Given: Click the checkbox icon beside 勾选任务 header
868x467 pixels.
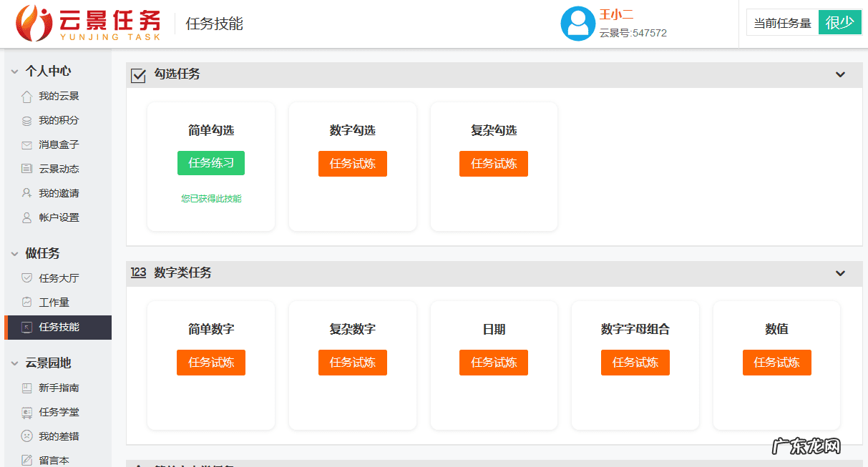Looking at the screenshot, I should tap(138, 74).
